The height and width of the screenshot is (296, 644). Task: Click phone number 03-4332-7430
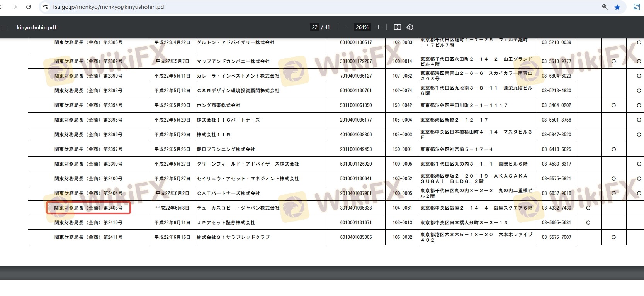[556, 208]
